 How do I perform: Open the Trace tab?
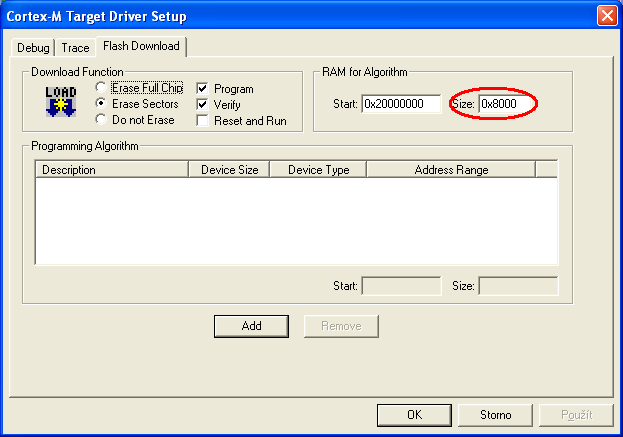pyautogui.click(x=75, y=48)
